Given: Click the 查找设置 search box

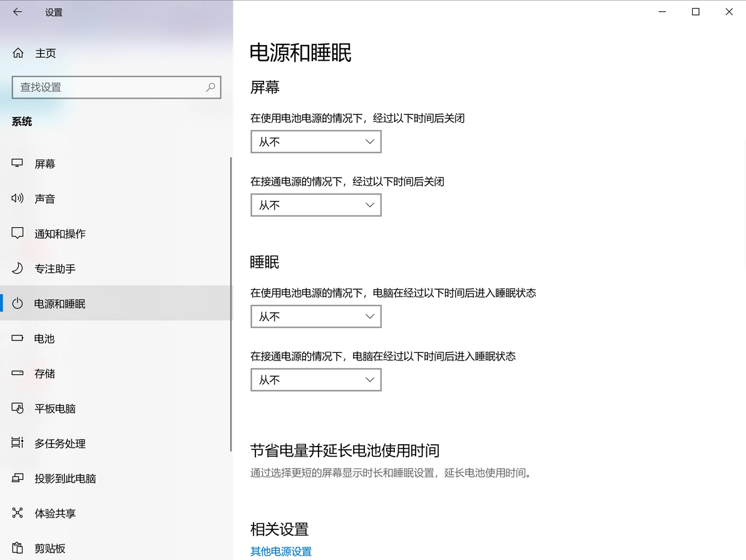Looking at the screenshot, I should (116, 87).
